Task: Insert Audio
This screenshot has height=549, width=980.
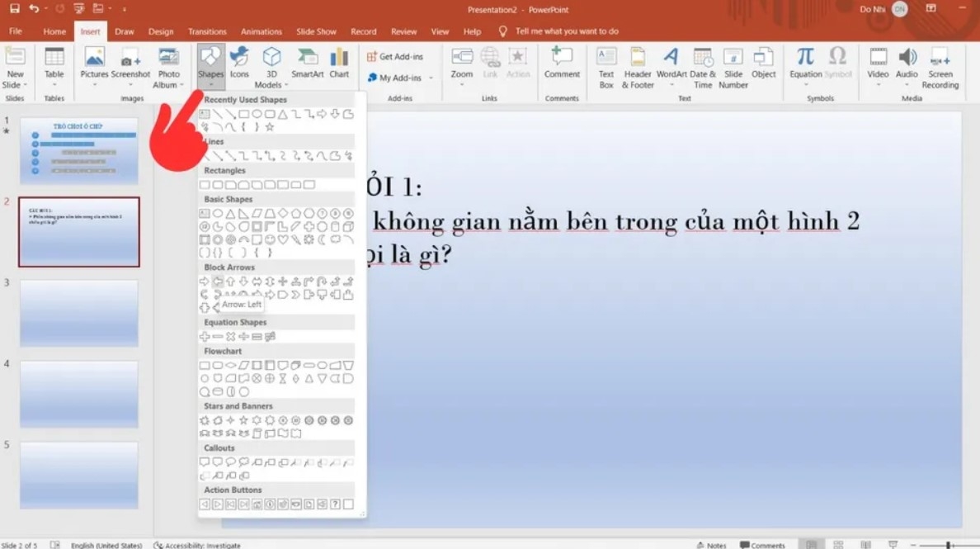Action: (907, 66)
